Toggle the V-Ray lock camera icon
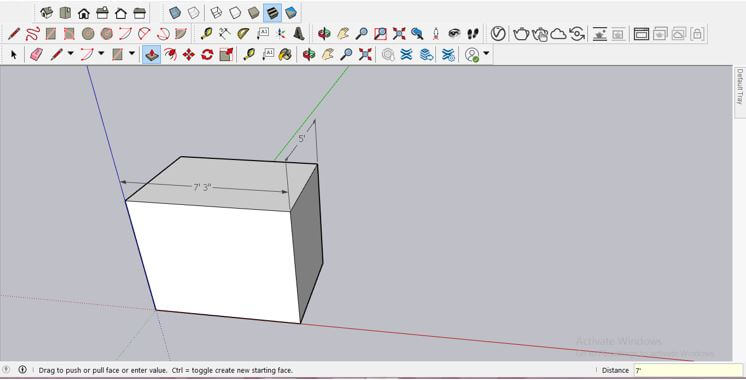Image resolution: width=746 pixels, height=380 pixels. pos(697,34)
